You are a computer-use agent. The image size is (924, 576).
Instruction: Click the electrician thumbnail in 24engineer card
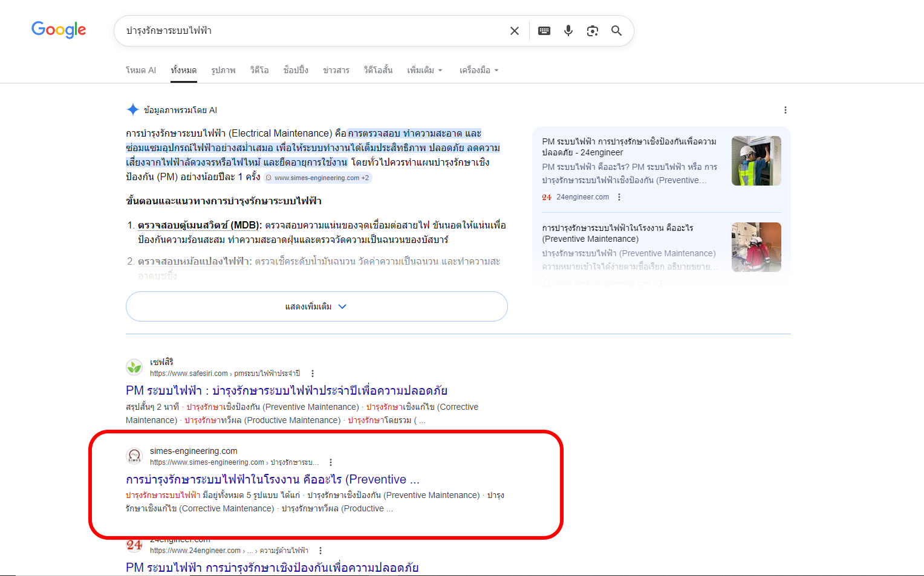[x=756, y=161]
